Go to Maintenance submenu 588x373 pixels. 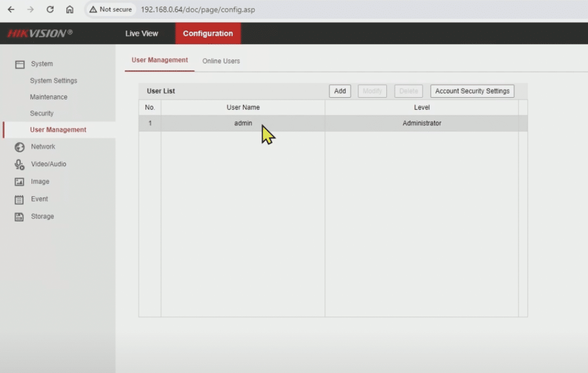[49, 97]
